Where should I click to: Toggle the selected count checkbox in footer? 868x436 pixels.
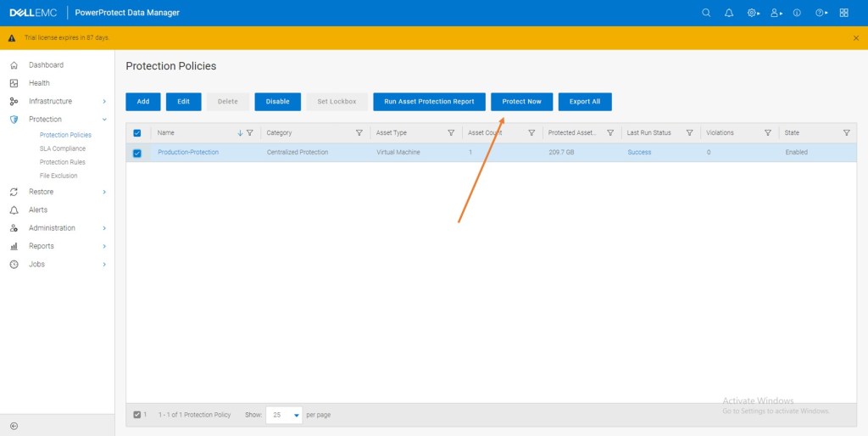click(x=137, y=415)
